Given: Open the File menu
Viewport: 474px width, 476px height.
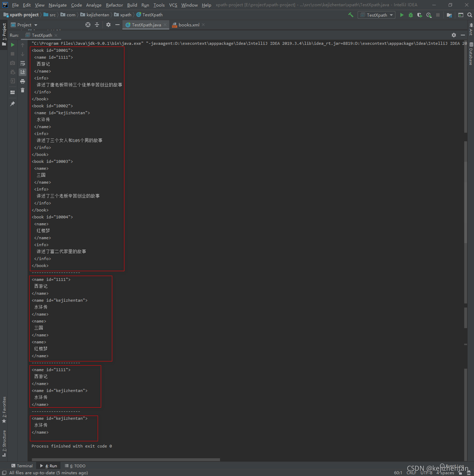Looking at the screenshot, I should pos(15,5).
